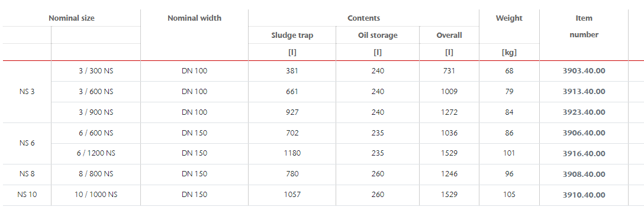The width and height of the screenshot is (644, 213).
Task: Open item number 3916.40.00
Action: coord(584,153)
